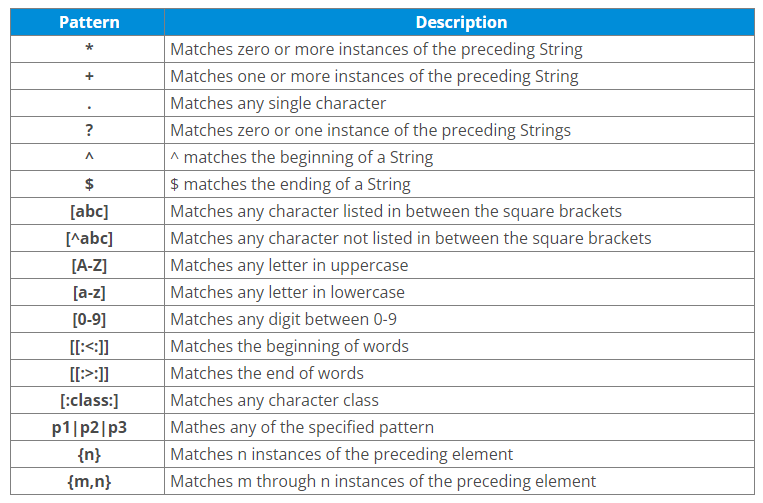Select the [0-9] pattern cell
The width and height of the screenshot is (763, 503).
pyautogui.click(x=88, y=319)
